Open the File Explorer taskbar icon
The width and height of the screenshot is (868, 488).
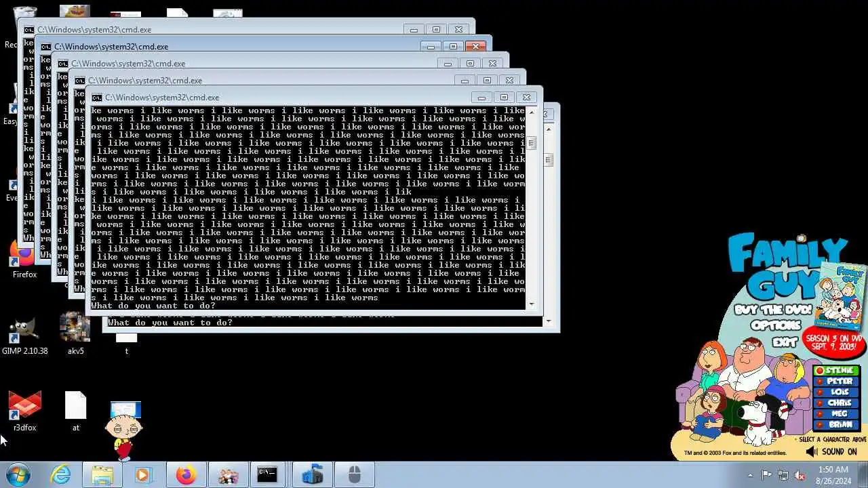pos(102,475)
